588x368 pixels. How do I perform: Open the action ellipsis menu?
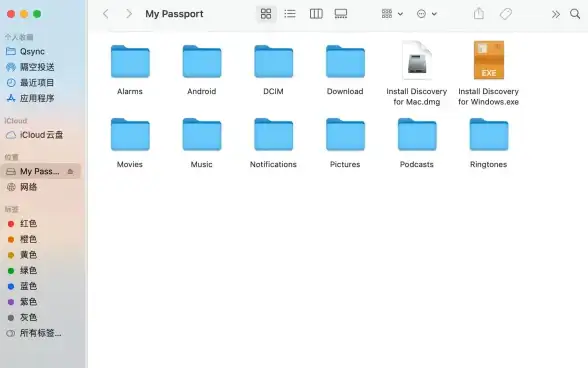pos(427,14)
